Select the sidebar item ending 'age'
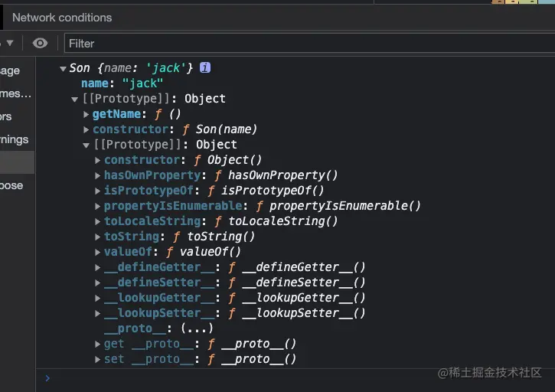This screenshot has width=555, height=392. tap(10, 70)
